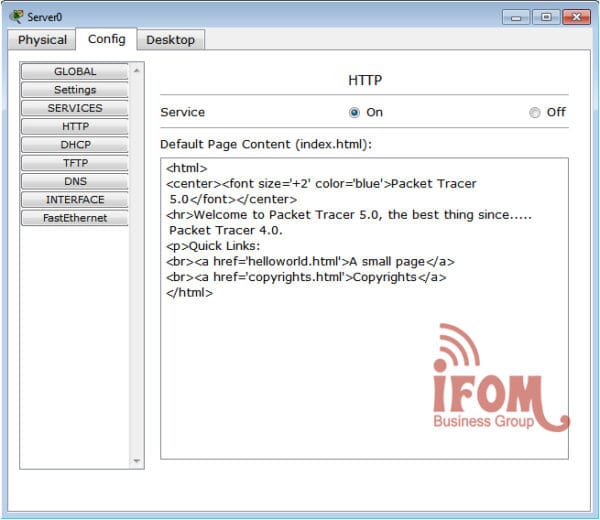Click the Server0 window title icon
The image size is (600, 520).
[x=17, y=16]
